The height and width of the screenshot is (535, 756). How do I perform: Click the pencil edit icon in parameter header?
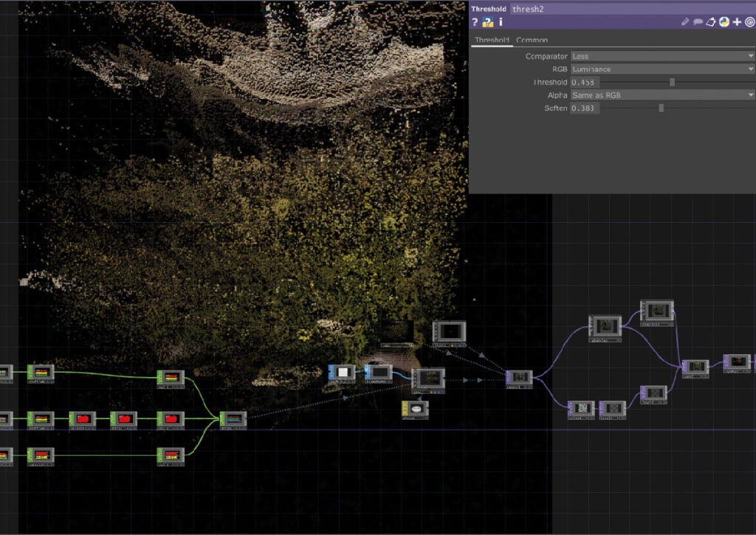(x=685, y=22)
